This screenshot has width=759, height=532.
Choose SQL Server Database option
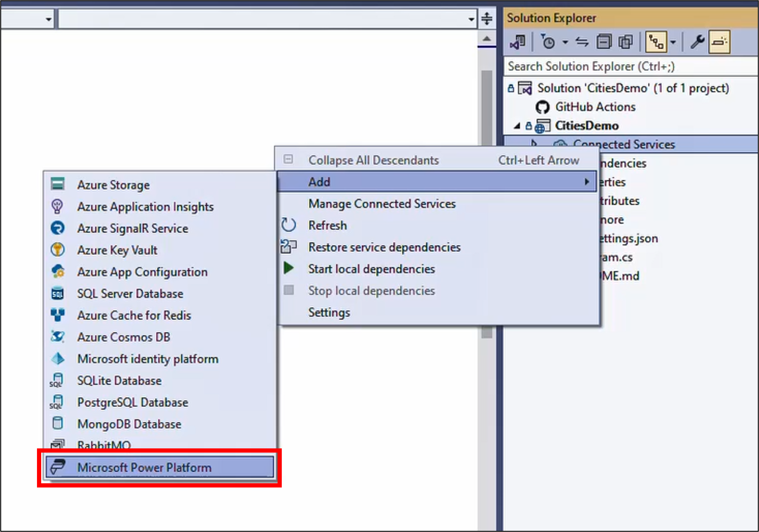click(160, 294)
